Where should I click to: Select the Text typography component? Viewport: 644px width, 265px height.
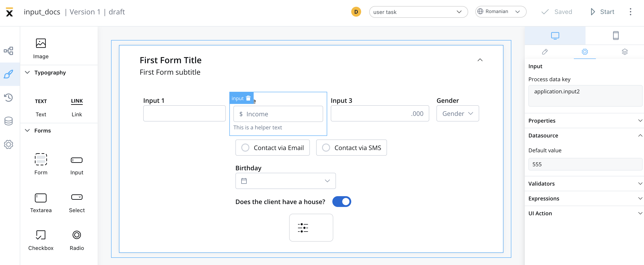pyautogui.click(x=41, y=107)
